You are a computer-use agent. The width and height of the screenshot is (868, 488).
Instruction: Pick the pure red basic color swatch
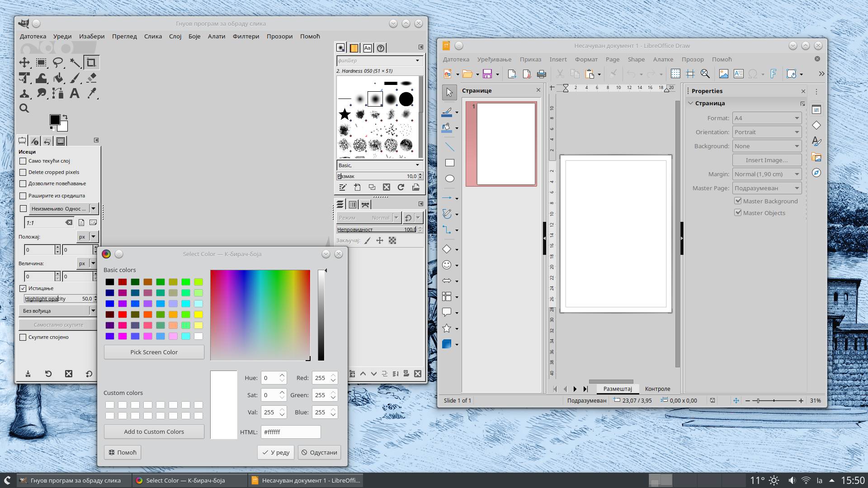point(123,314)
